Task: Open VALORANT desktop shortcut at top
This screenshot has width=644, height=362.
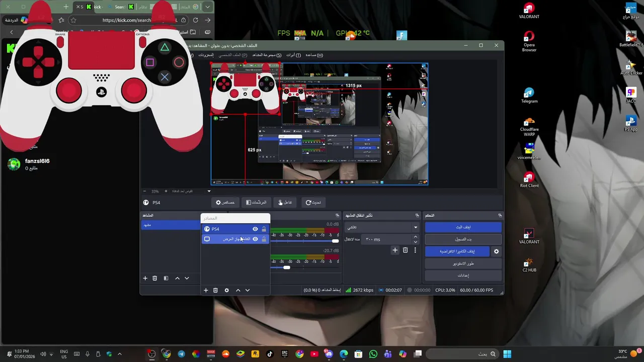Action: (x=529, y=11)
